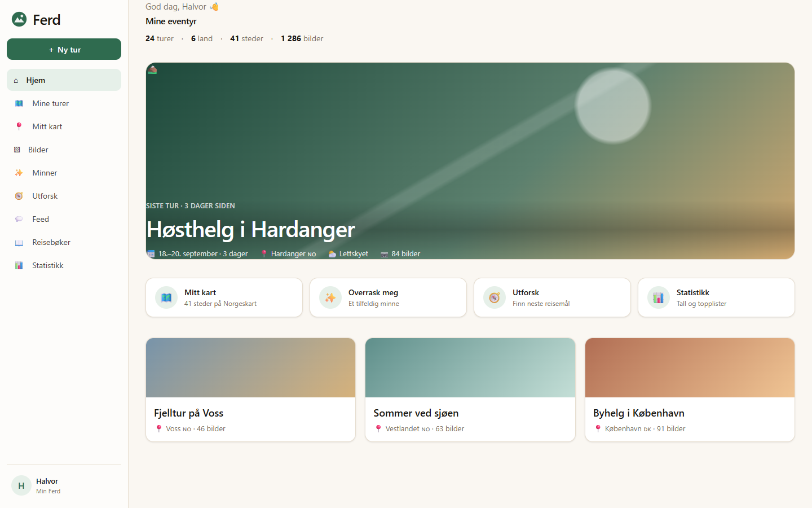Click the Utforsk compass icon in sidebar
Image resolution: width=812 pixels, height=508 pixels.
click(x=19, y=196)
